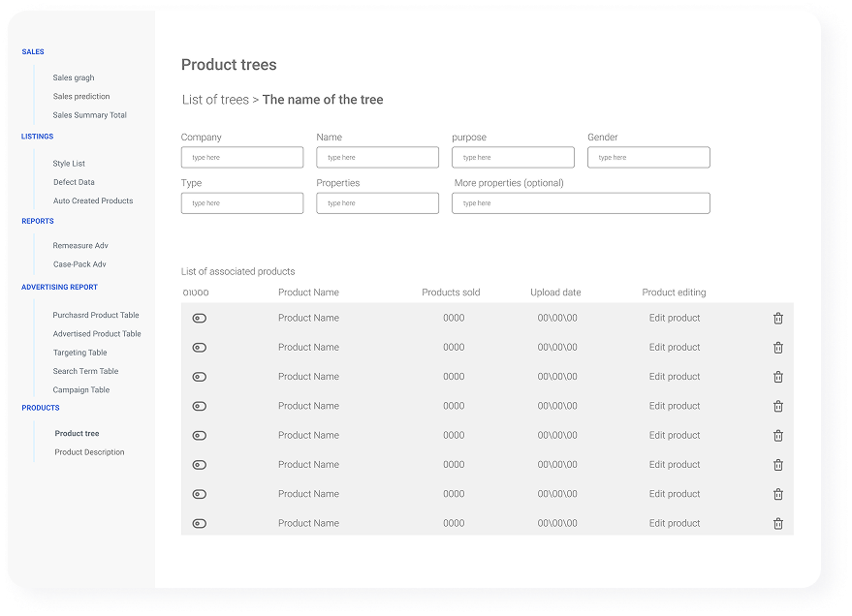This screenshot has width=852, height=616.
Task: Flip the toggle in the fifth product row
Action: pos(200,435)
